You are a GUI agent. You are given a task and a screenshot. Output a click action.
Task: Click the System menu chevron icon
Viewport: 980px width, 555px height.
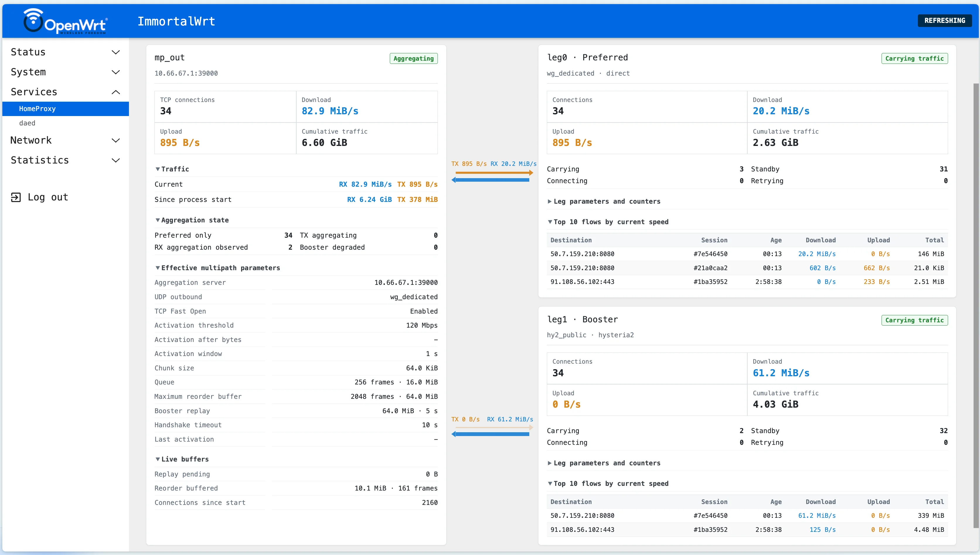(115, 72)
